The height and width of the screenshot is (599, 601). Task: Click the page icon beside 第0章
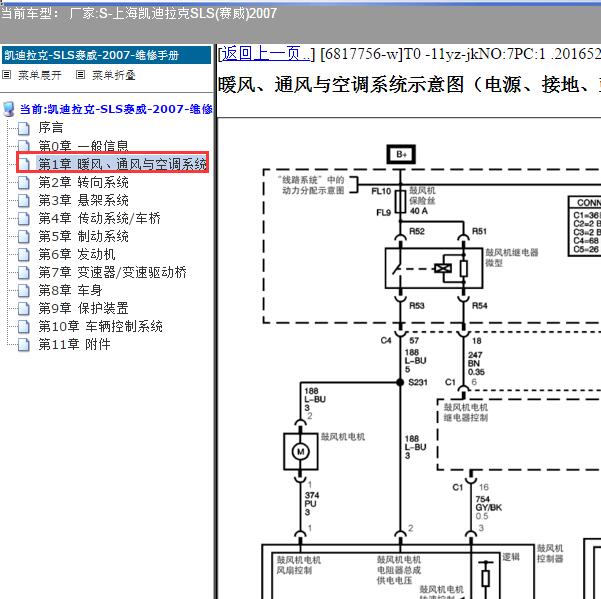[24, 146]
